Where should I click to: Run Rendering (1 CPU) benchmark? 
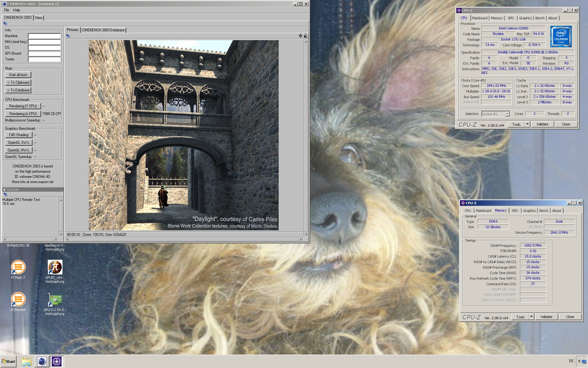(23, 106)
